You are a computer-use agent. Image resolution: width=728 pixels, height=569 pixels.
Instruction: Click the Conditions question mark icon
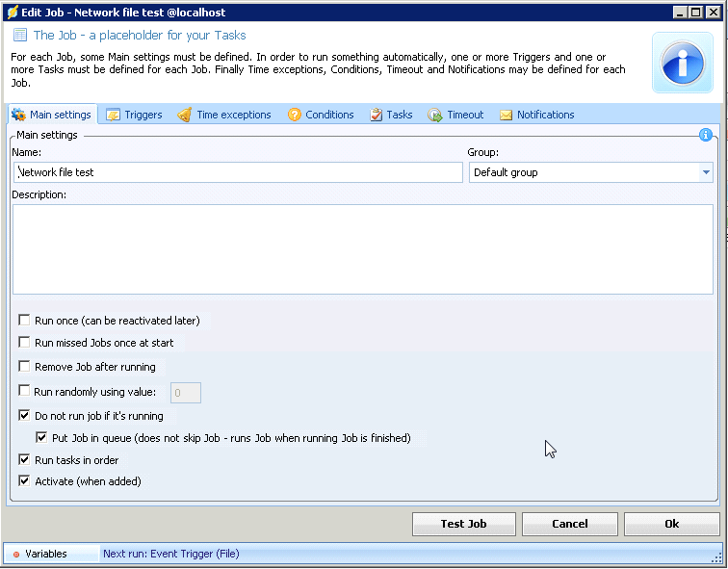click(x=295, y=115)
